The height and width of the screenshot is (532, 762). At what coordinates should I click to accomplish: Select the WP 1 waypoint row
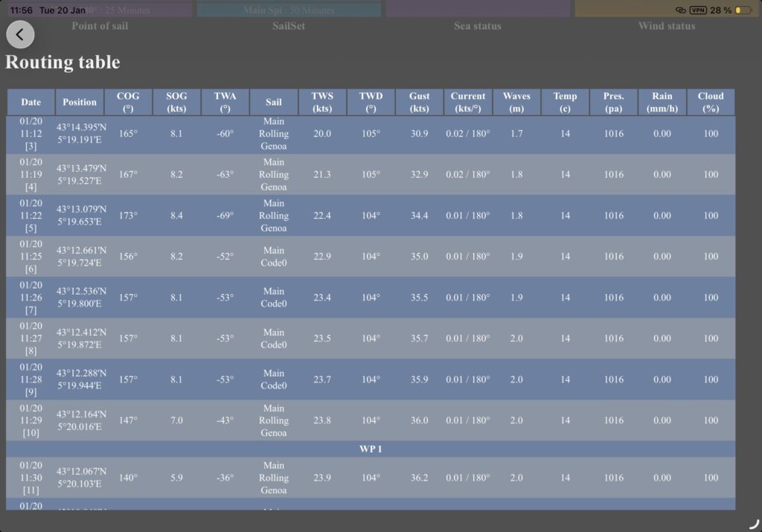[x=370, y=449]
